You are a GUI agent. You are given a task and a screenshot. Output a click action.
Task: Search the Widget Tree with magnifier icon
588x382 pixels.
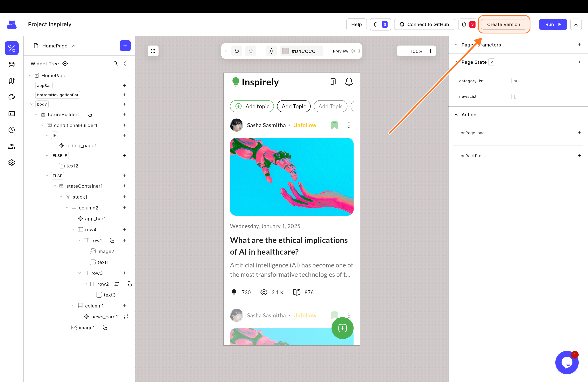click(116, 63)
